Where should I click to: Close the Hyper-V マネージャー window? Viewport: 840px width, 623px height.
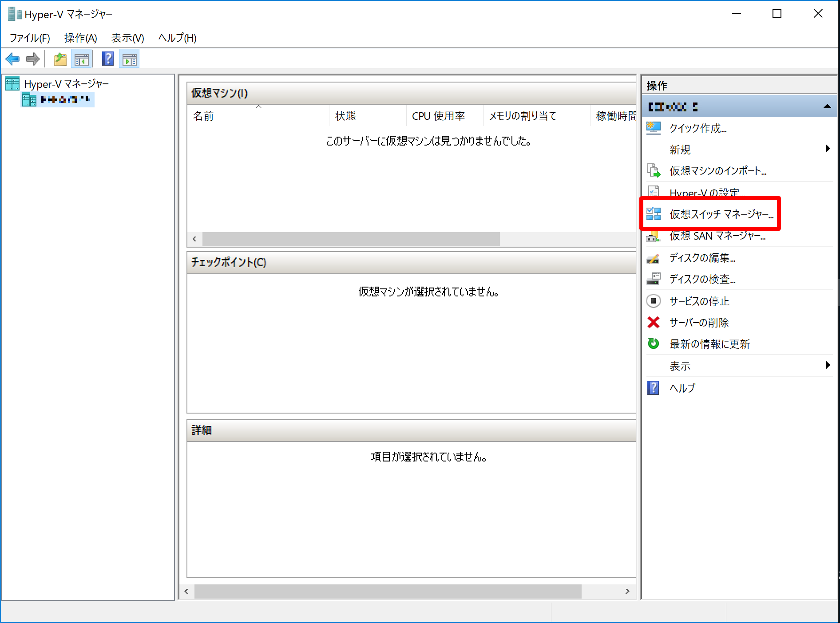[818, 14]
